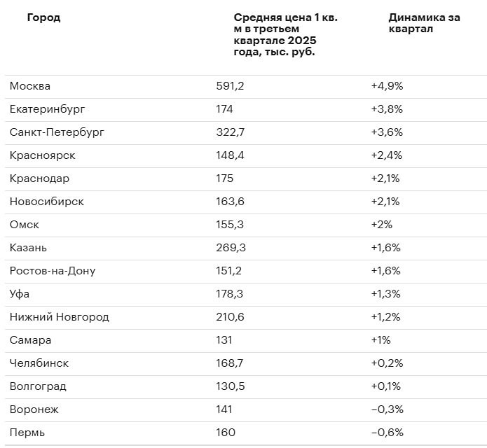Select the Пермь city cell
487x448 pixels.
coord(27,433)
